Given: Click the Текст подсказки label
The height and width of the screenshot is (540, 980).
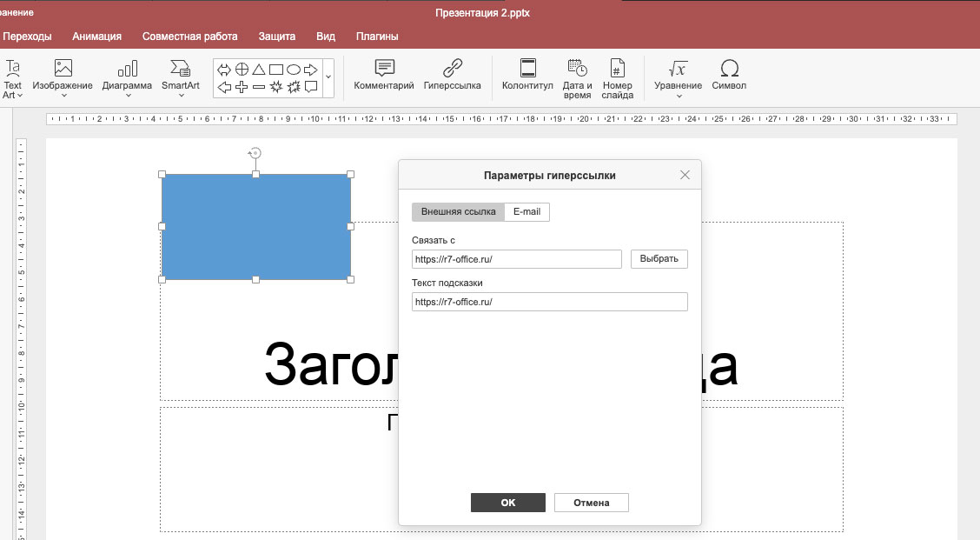Looking at the screenshot, I should [x=447, y=283].
